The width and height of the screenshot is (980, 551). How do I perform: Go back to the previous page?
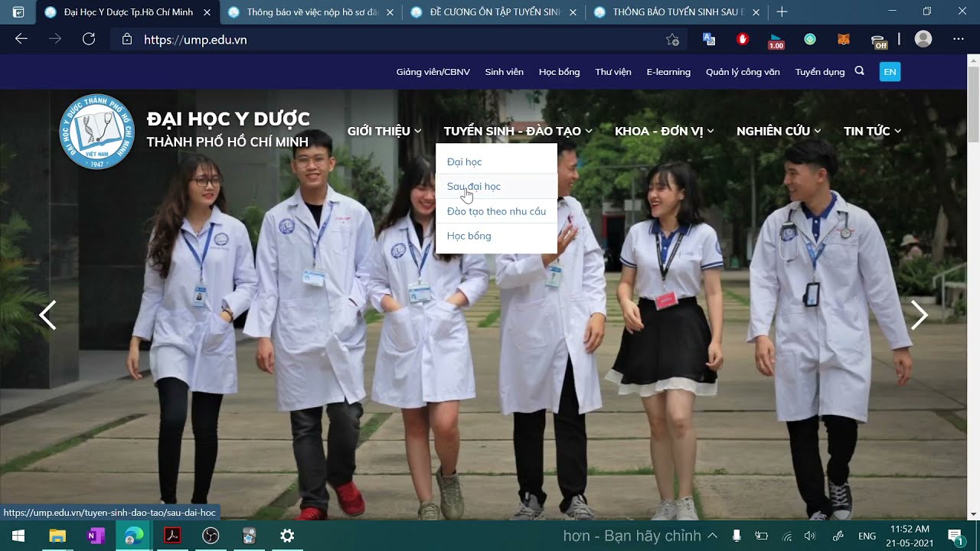click(21, 39)
